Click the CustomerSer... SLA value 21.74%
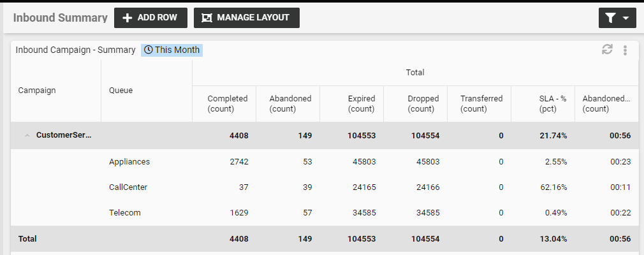This screenshot has width=644, height=255. point(553,136)
